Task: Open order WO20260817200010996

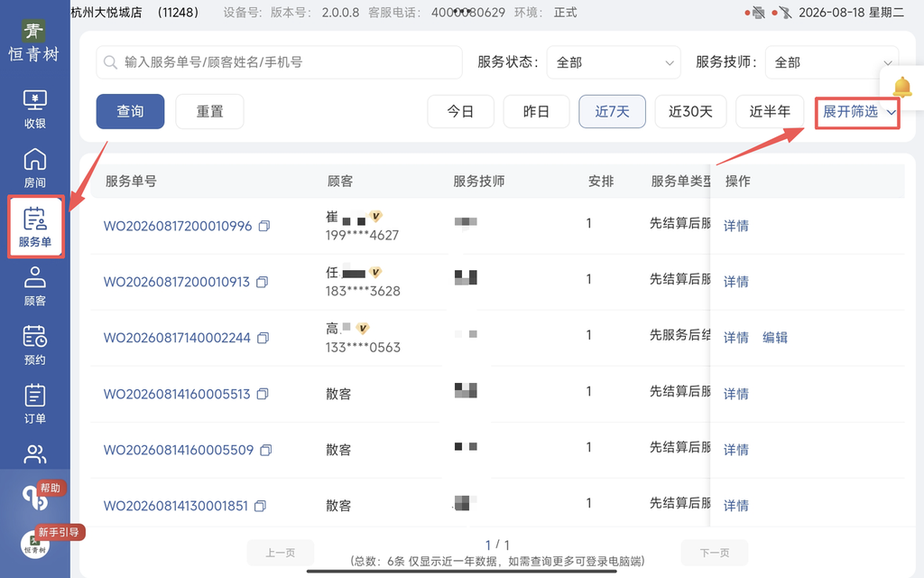Action: tap(178, 226)
